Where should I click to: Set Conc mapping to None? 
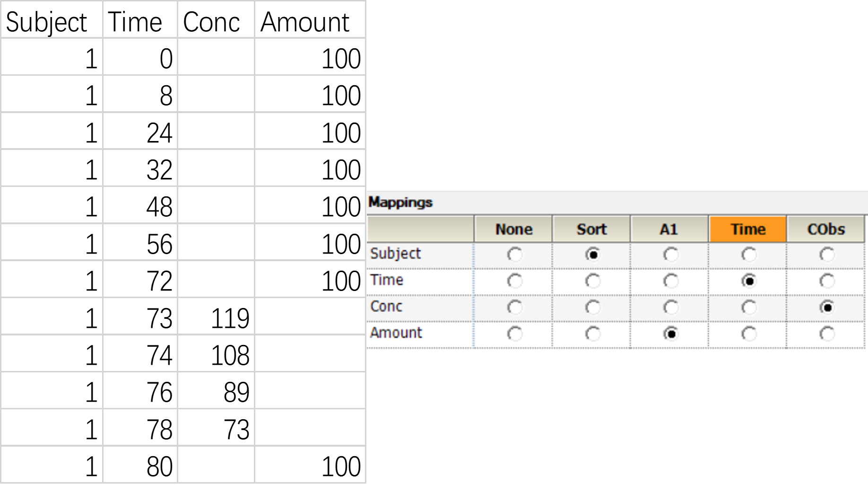[x=514, y=308]
